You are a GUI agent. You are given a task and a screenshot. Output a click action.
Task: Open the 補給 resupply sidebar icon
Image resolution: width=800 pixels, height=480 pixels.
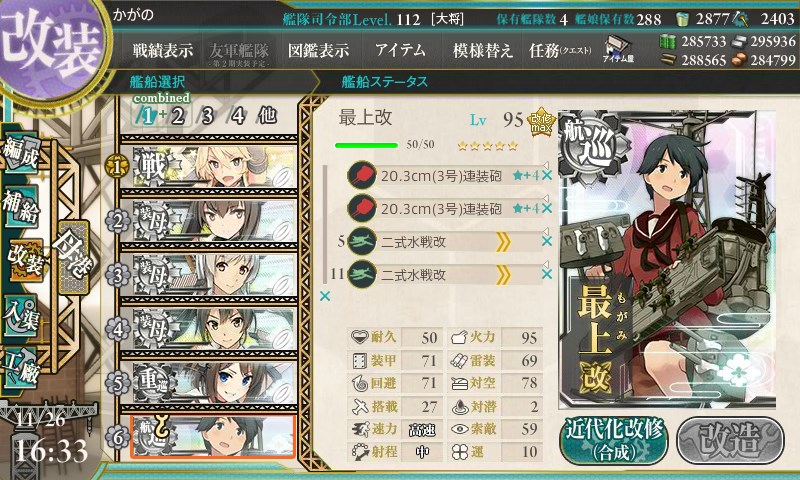click(x=21, y=206)
